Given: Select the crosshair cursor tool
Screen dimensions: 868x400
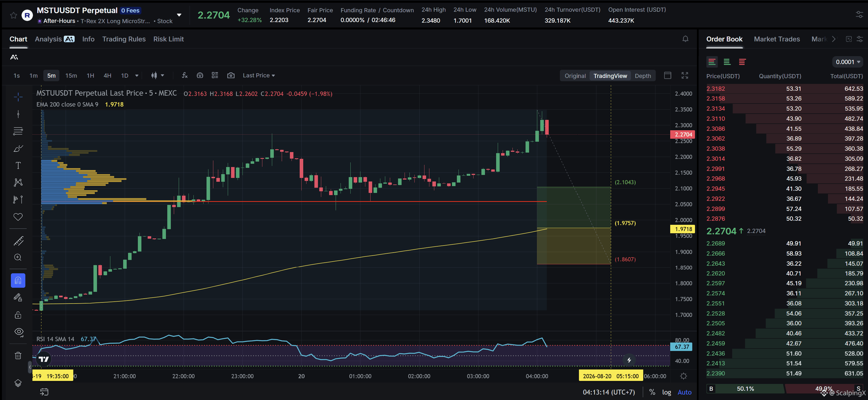Looking at the screenshot, I should tap(18, 97).
